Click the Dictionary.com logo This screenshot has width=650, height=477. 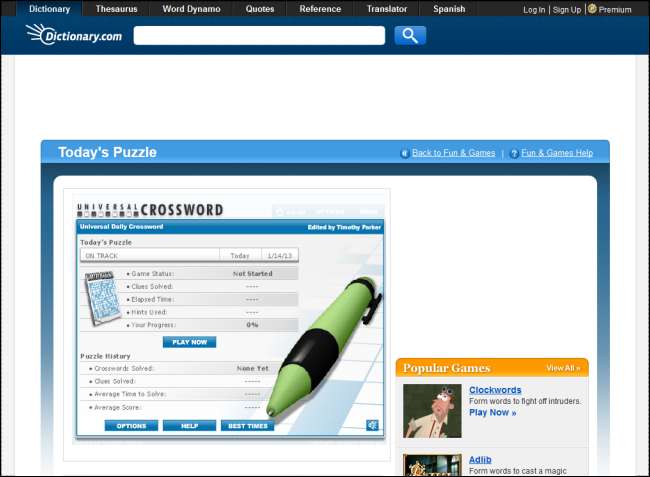(x=74, y=34)
